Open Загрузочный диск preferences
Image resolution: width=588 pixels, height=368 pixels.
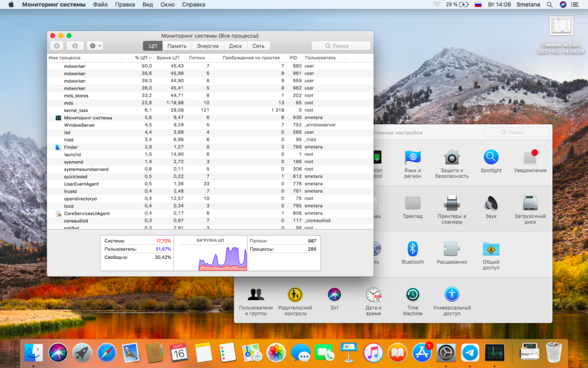530,210
